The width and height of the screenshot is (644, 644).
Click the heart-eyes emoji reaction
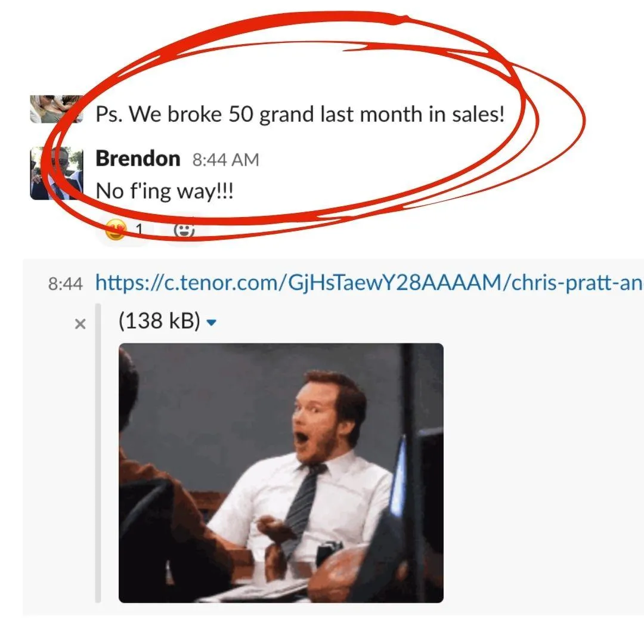click(x=116, y=229)
